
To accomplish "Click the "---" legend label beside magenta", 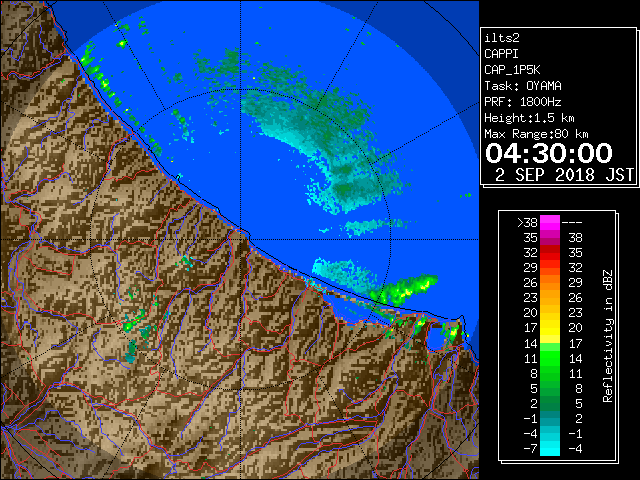I will (x=572, y=223).
